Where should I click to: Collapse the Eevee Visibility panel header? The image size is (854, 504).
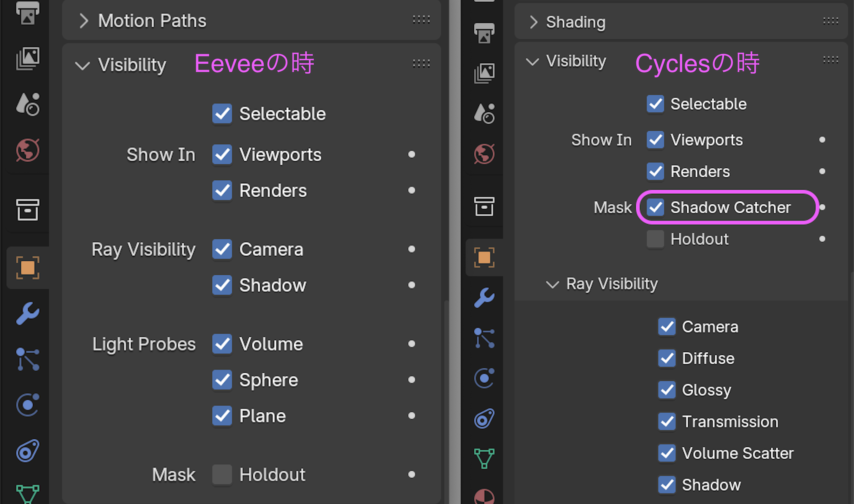click(82, 65)
